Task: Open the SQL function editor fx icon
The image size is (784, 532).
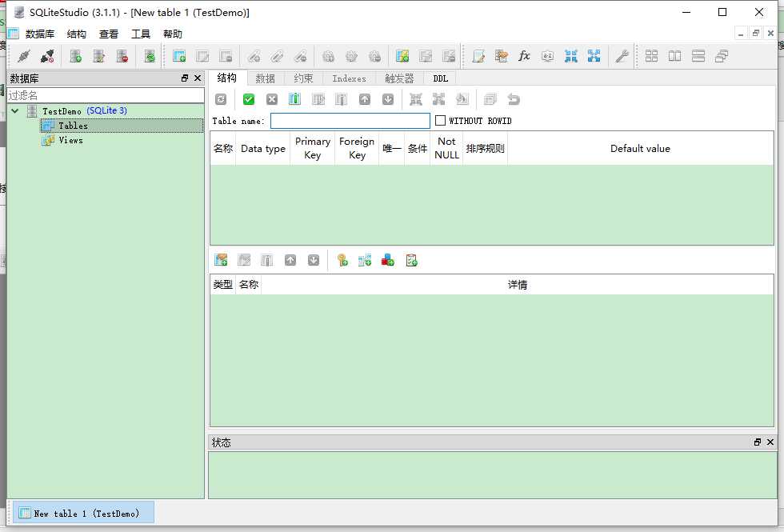Action: coord(524,56)
